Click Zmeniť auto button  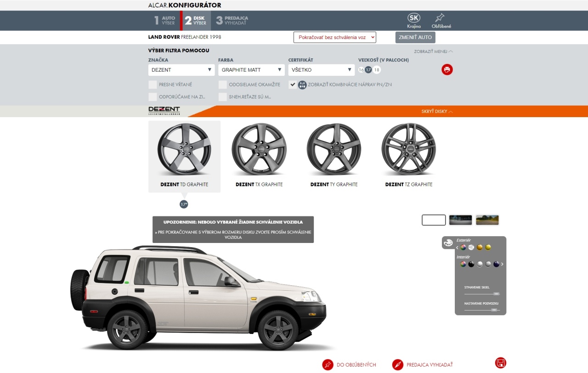click(415, 37)
